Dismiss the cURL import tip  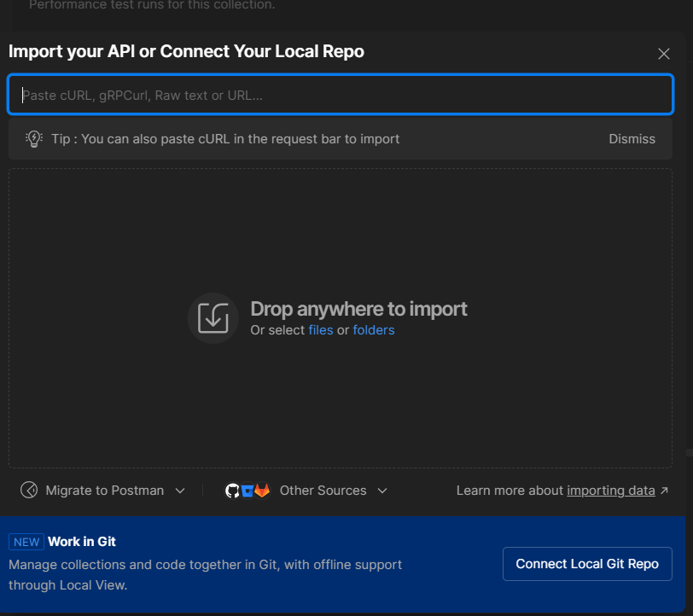pyautogui.click(x=632, y=139)
